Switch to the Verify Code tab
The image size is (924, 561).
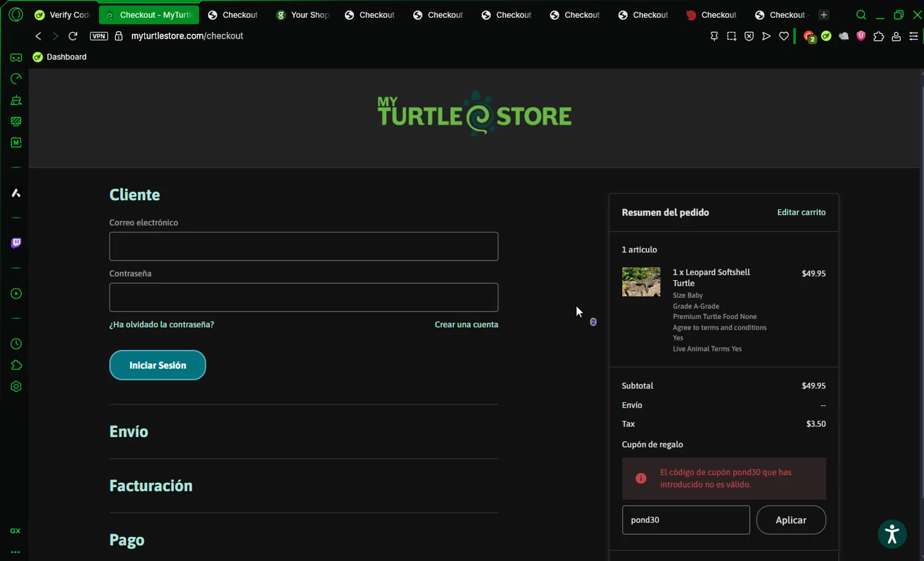click(x=62, y=15)
